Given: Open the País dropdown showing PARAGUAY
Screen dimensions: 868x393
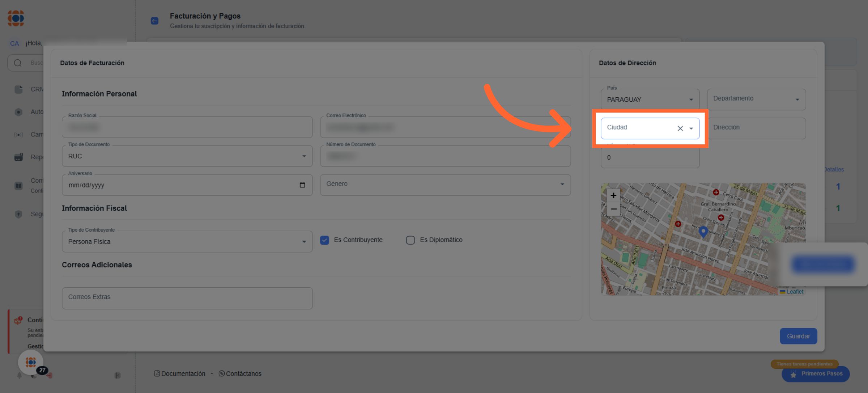Looking at the screenshot, I should click(650, 100).
